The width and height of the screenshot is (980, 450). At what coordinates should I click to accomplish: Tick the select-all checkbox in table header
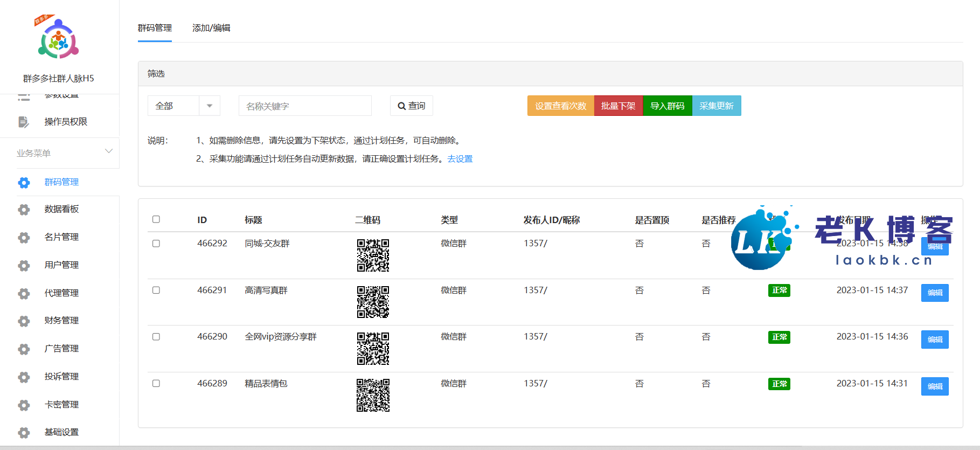pos(156,219)
